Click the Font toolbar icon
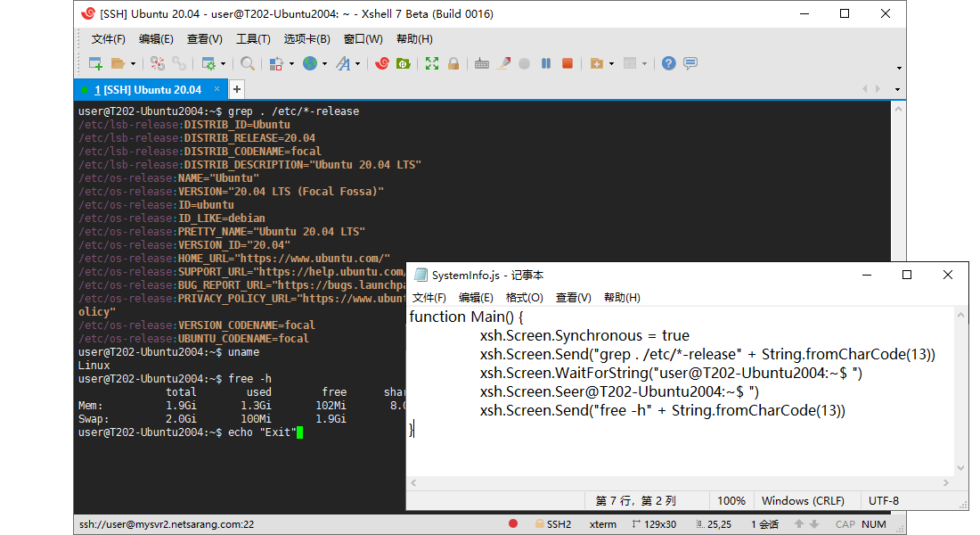Viewport: 980px width, 535px height. (x=343, y=63)
